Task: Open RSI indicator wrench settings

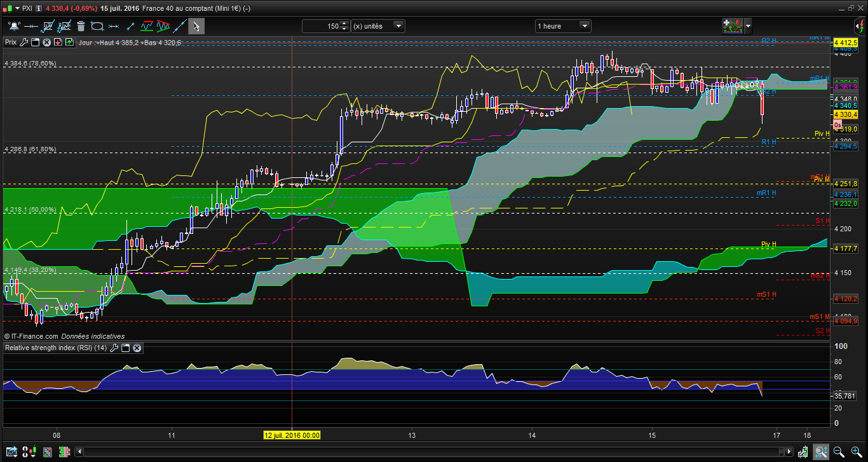Action: tap(114, 348)
